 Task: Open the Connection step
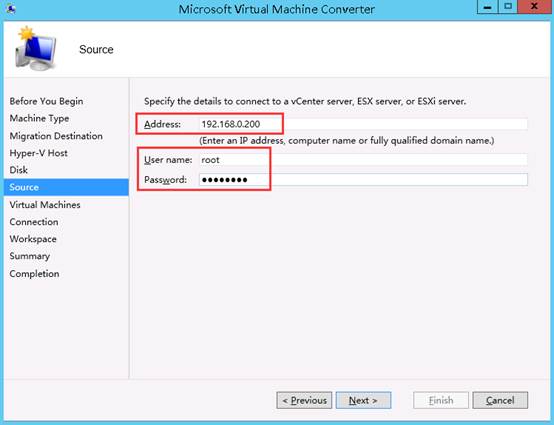click(x=34, y=222)
